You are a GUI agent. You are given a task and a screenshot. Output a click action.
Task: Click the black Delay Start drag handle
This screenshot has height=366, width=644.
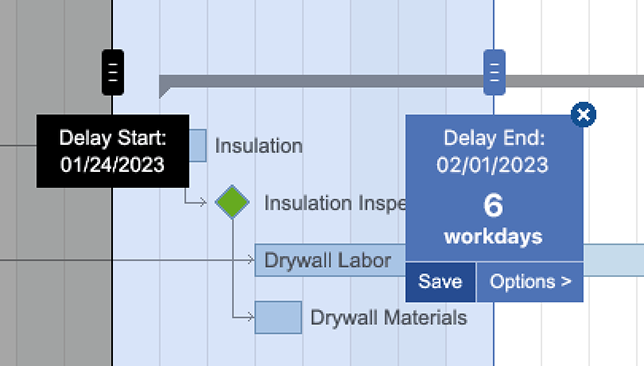click(113, 72)
